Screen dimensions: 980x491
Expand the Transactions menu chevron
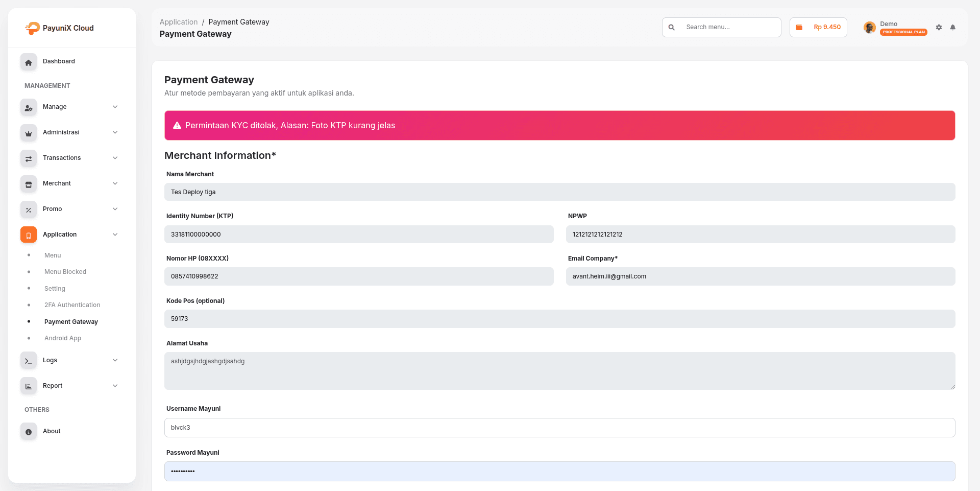(x=115, y=158)
